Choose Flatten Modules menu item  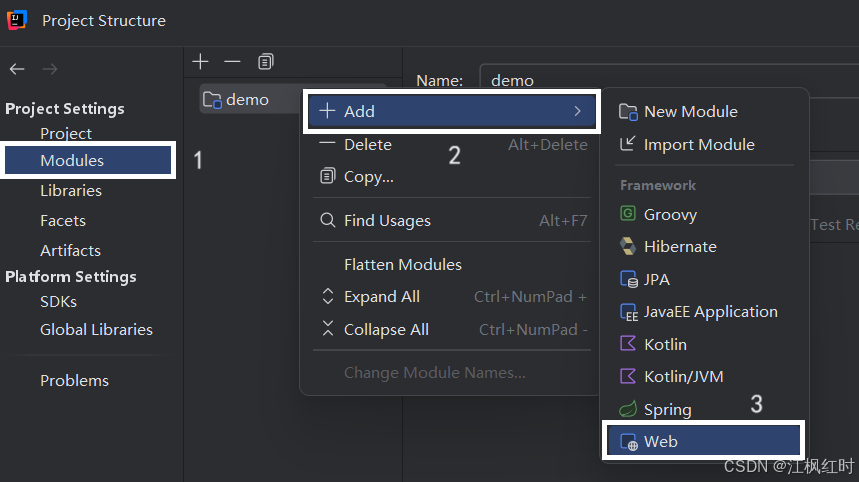click(451, 265)
